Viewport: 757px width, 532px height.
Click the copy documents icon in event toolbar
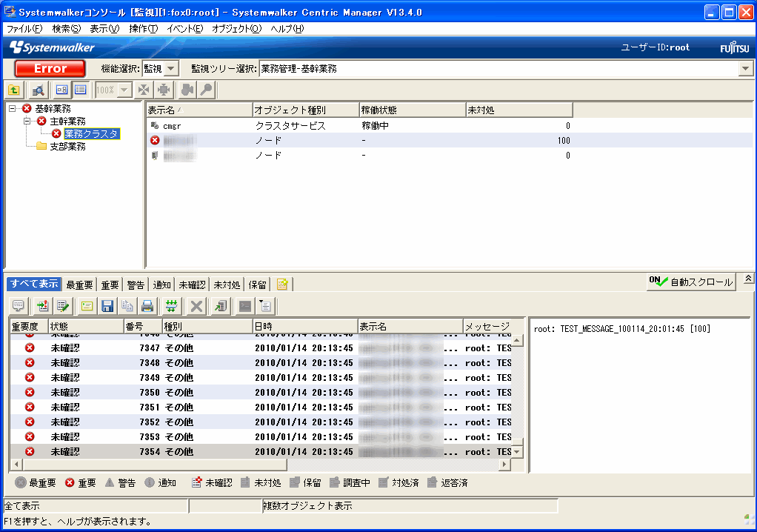click(x=127, y=305)
